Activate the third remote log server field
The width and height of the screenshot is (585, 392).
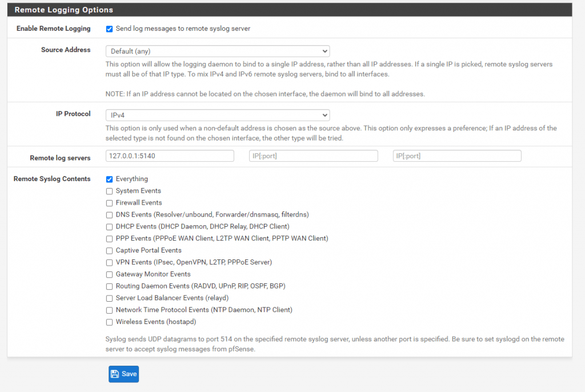(x=457, y=156)
